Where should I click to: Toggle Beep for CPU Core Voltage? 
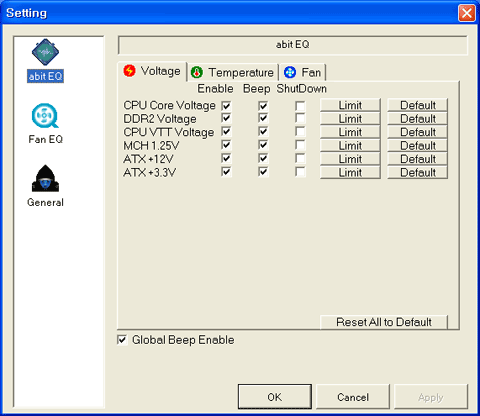[263, 106]
